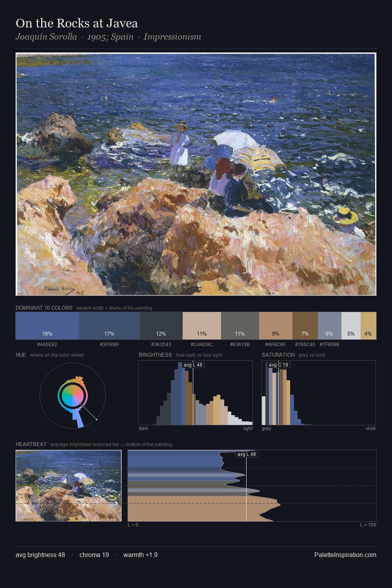Click hex code #AF8C6F

pyautogui.click(x=276, y=345)
